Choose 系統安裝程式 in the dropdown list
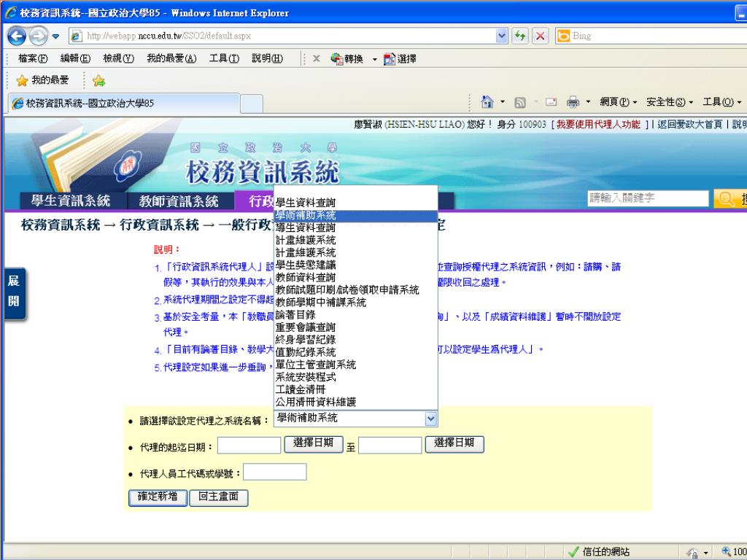The image size is (747, 560). tap(355, 377)
